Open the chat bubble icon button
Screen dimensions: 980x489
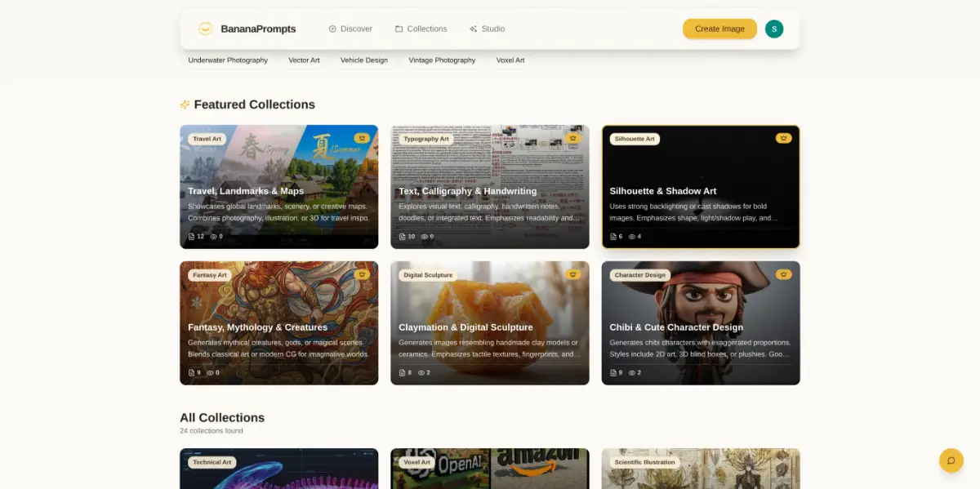951,460
